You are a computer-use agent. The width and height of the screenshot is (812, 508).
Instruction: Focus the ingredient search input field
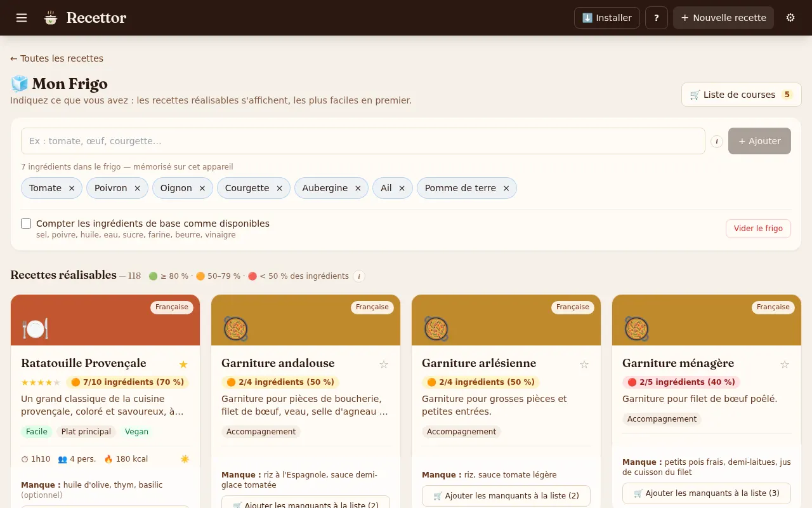pyautogui.click(x=363, y=141)
